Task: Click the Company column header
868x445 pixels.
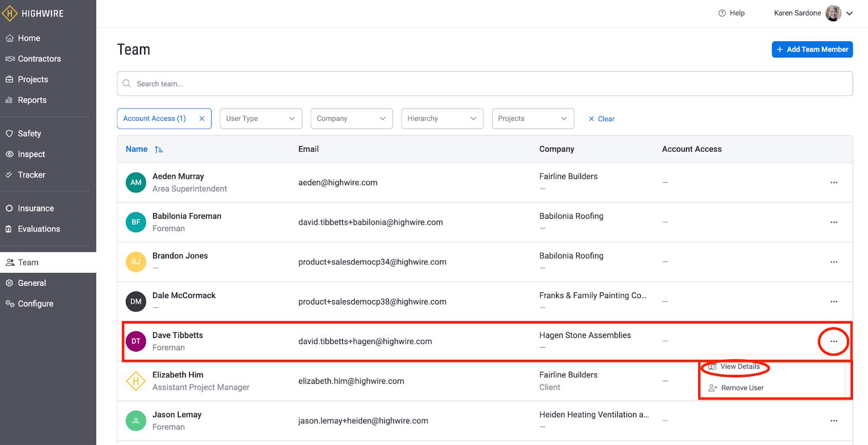Action: pos(557,149)
